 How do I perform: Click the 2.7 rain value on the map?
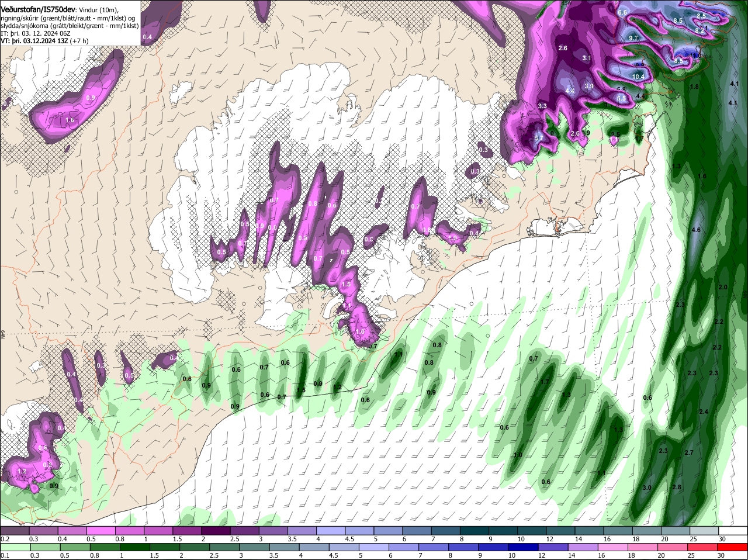click(688, 453)
